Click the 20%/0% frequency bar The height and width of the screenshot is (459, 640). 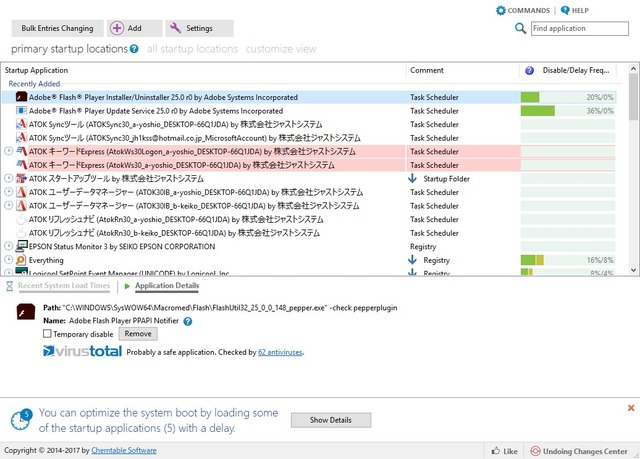[568, 97]
